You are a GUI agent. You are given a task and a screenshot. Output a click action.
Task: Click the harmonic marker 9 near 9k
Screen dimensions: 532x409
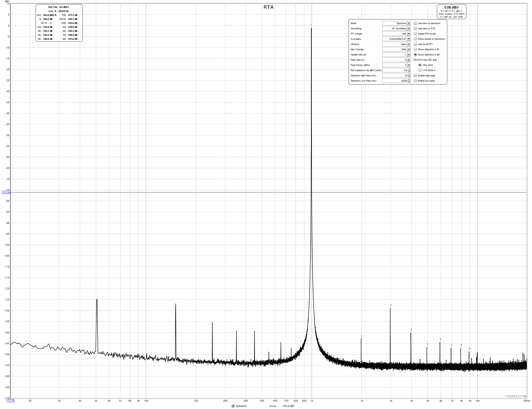(470, 349)
